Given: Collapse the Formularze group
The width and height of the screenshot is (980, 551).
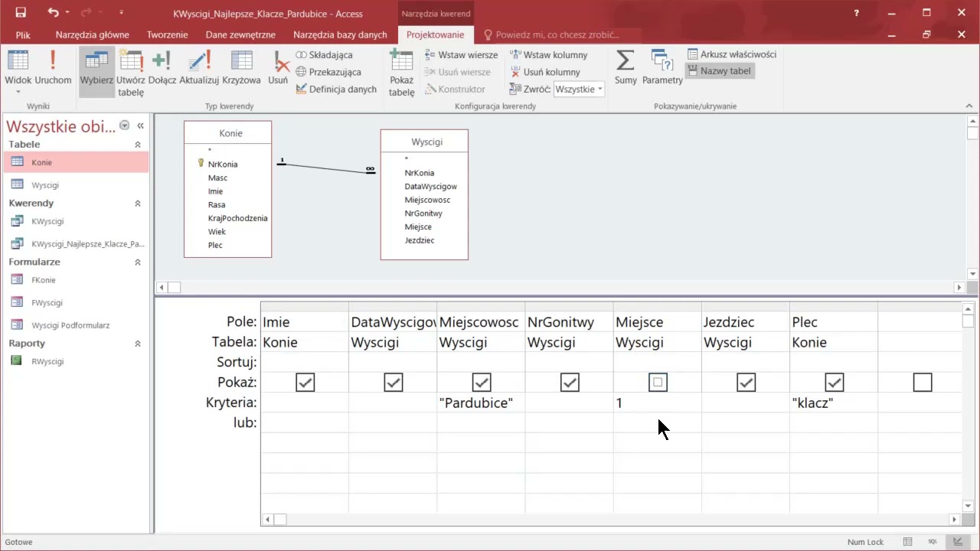Looking at the screenshot, I should coord(138,262).
